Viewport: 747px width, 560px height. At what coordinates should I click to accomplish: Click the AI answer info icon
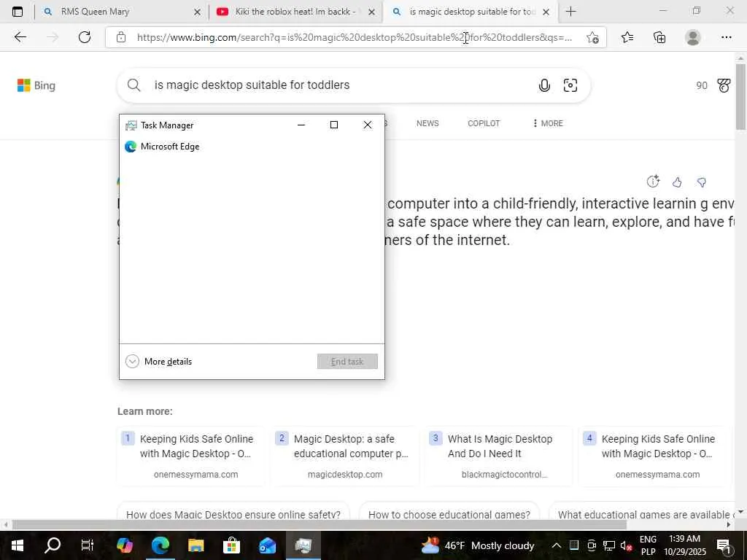(x=653, y=182)
